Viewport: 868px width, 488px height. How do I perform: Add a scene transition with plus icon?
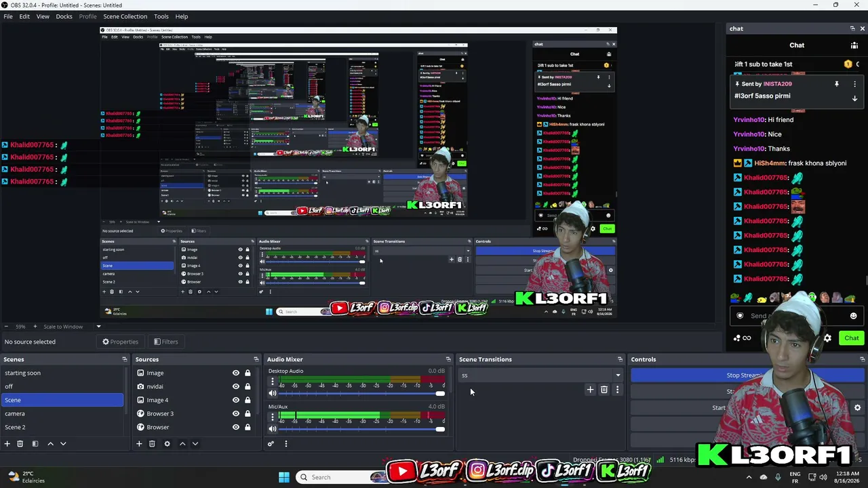[590, 390]
